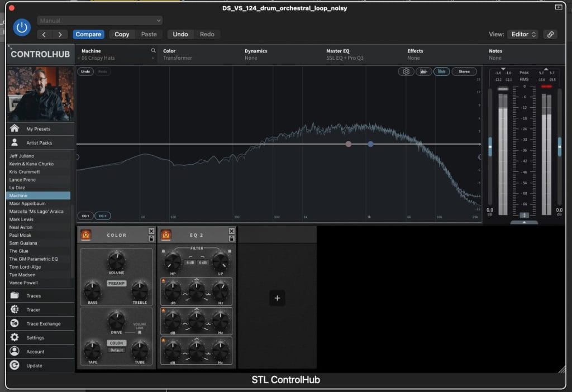Switch to the EQ 1 tab

[x=85, y=216]
